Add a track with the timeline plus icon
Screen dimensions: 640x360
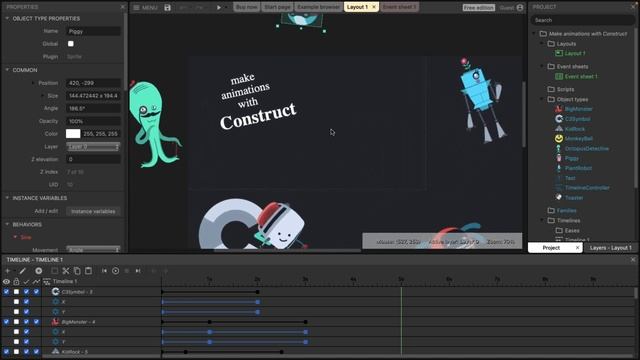click(7, 271)
